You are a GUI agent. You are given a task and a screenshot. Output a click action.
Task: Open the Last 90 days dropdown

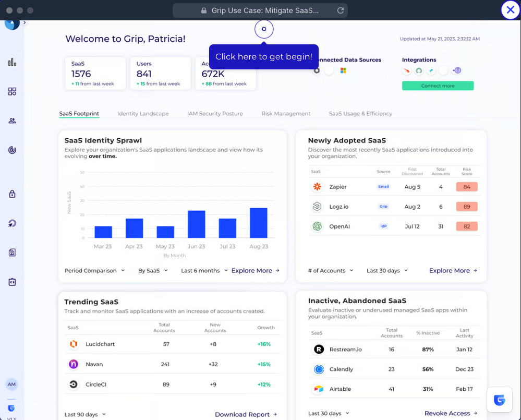85,414
